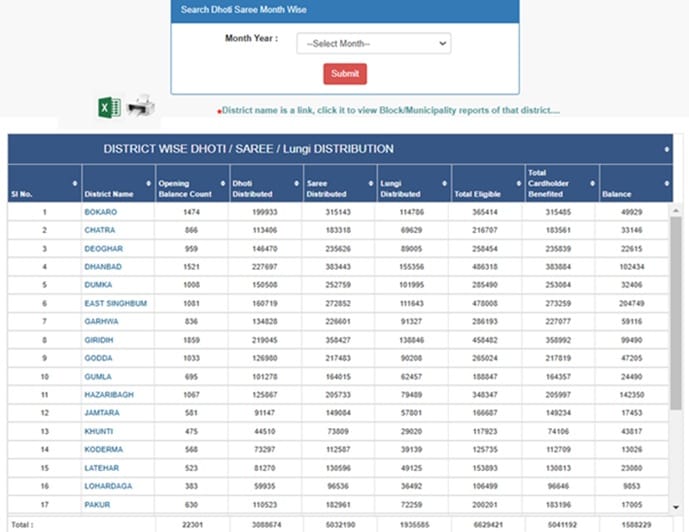Sort by Lungi Distributed column

pyautogui.click(x=444, y=183)
